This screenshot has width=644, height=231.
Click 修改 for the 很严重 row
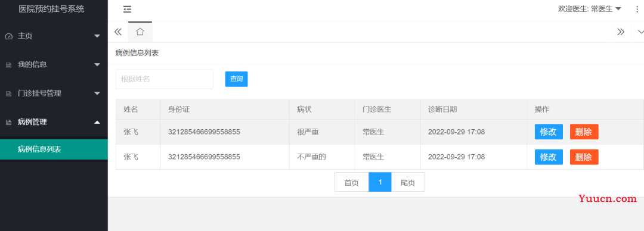[549, 132]
